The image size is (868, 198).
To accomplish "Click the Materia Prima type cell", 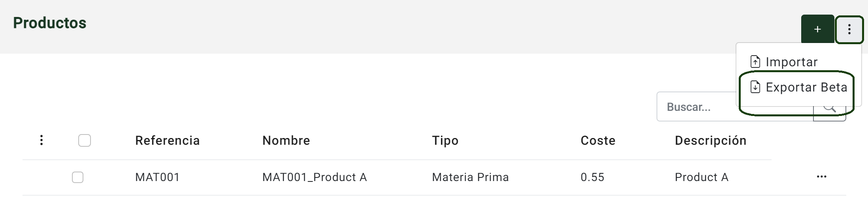I will [470, 177].
